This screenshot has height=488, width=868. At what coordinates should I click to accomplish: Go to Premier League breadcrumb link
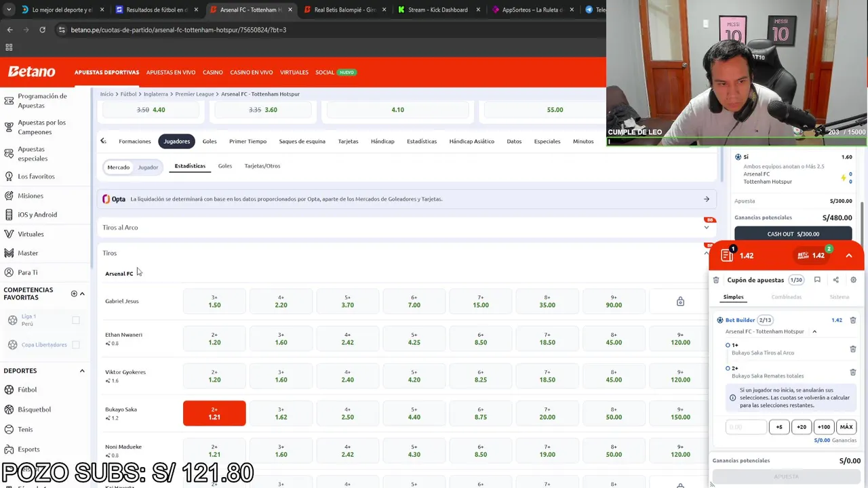click(x=195, y=94)
